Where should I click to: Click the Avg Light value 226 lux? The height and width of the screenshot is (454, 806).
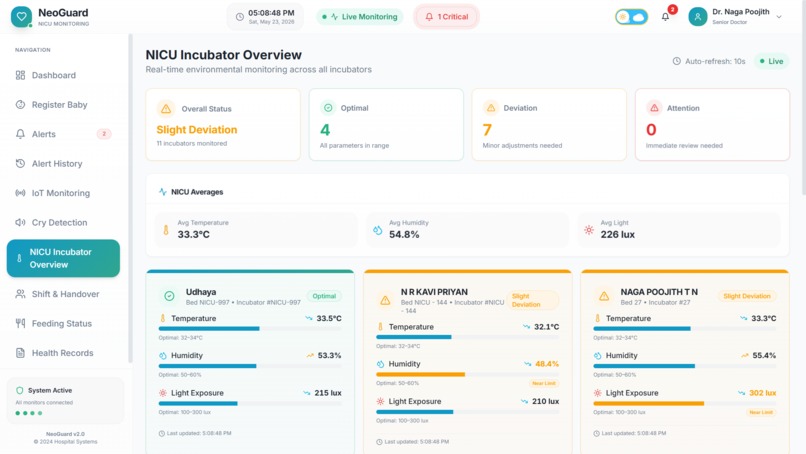click(x=617, y=234)
